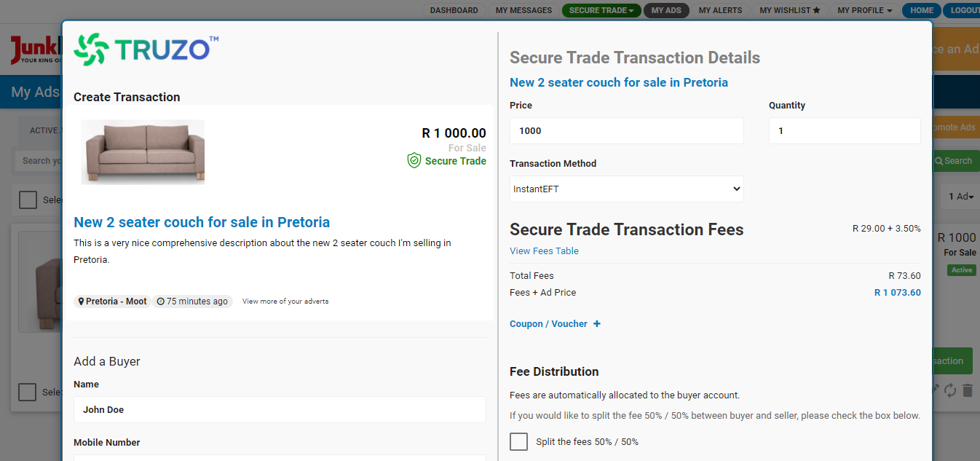Click the Truzo logo icon
The image size is (980, 461).
pyautogui.click(x=90, y=49)
